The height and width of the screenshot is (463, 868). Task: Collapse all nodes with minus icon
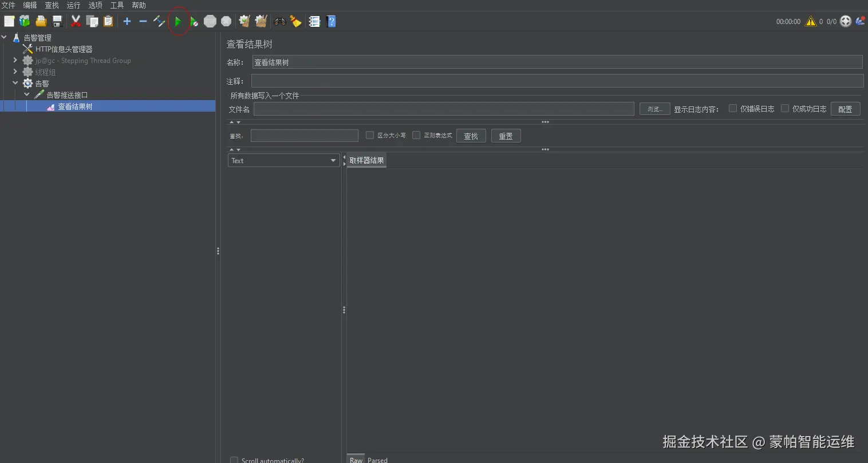[x=143, y=21]
